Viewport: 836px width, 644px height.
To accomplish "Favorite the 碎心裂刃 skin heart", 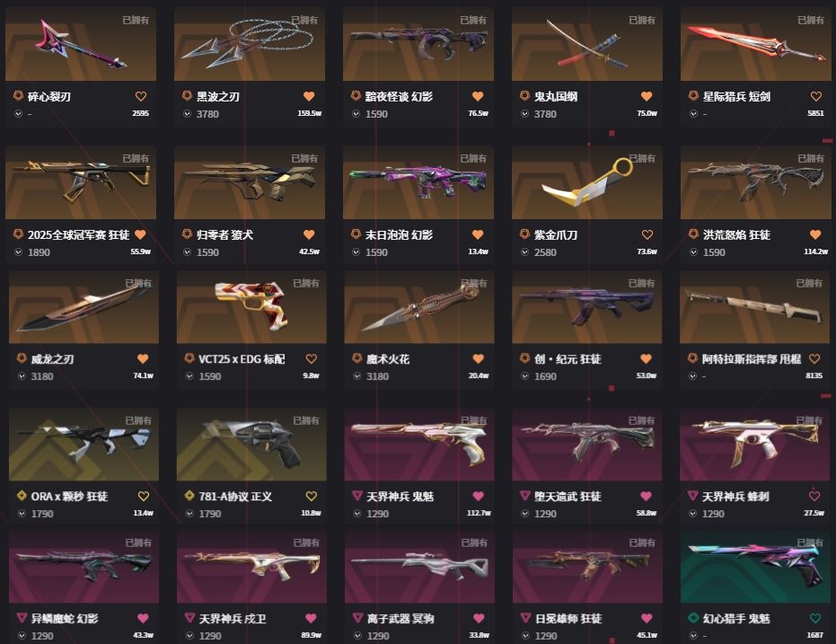I will tap(141, 96).
